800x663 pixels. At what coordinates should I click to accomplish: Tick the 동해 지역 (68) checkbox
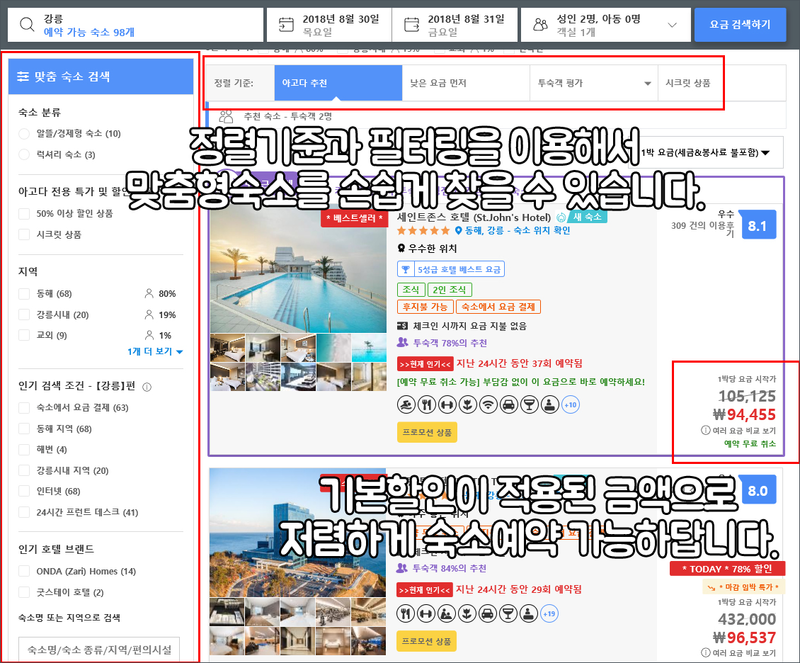pyautogui.click(x=24, y=429)
